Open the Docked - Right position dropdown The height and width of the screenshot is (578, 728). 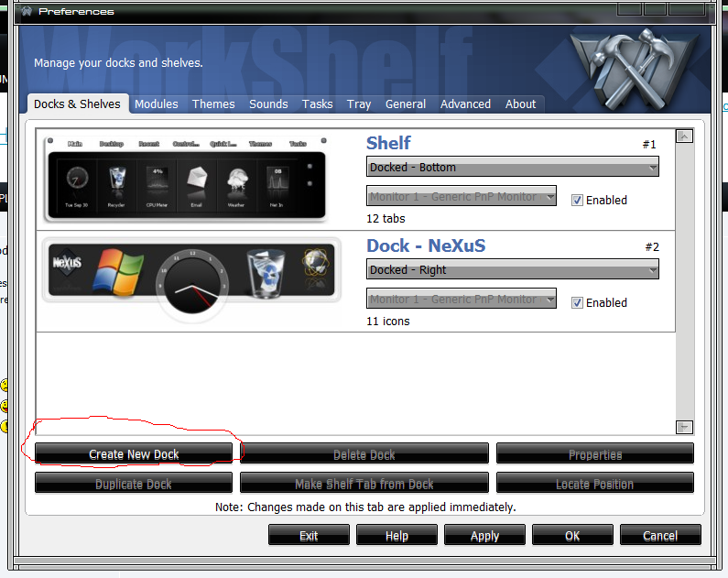point(512,270)
